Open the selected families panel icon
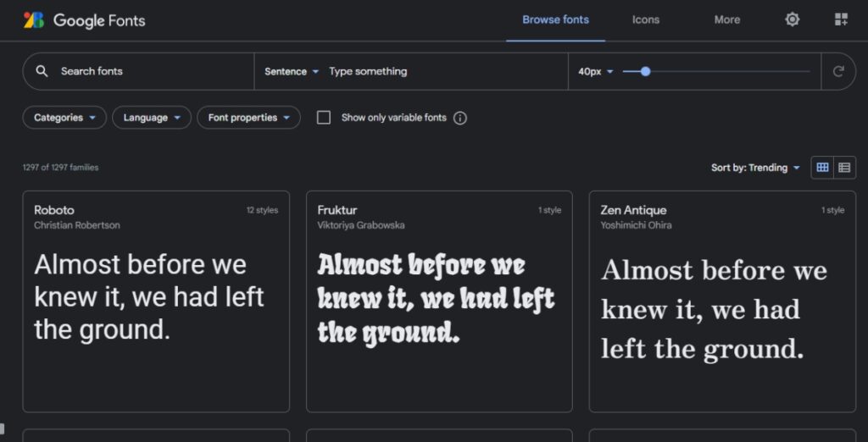 point(841,19)
